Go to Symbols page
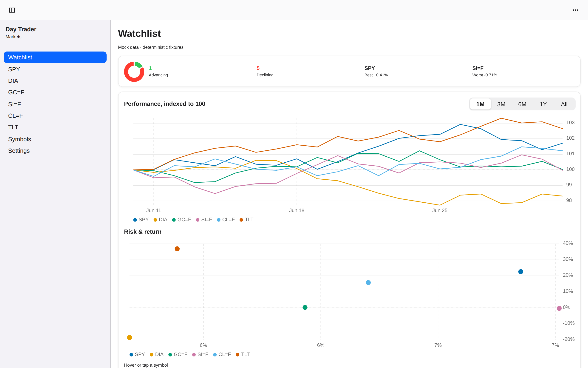The image size is (588, 368). [x=55, y=139]
